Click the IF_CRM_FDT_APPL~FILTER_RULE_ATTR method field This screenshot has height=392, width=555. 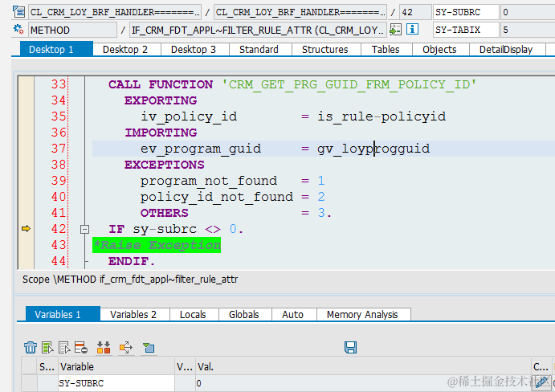(258, 30)
